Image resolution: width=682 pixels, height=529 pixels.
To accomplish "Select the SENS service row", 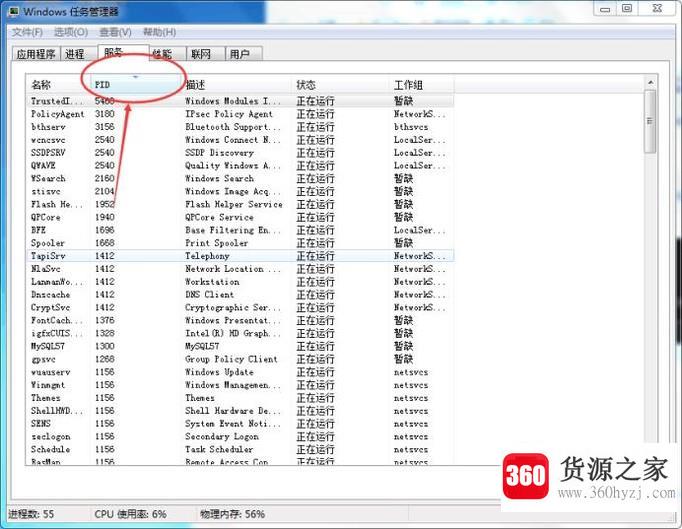I will [x=240, y=424].
